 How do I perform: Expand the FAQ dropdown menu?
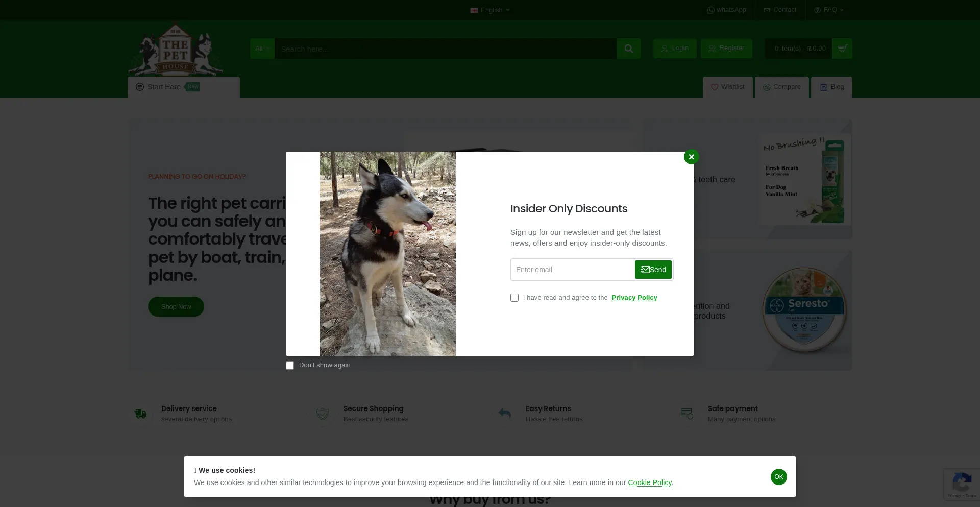click(x=829, y=10)
